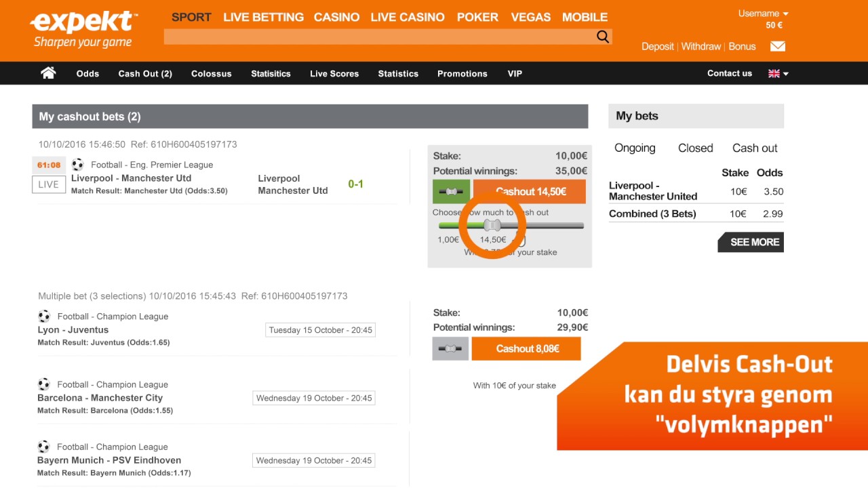868x488 pixels.
Task: Click the Bonus link
Action: [742, 46]
